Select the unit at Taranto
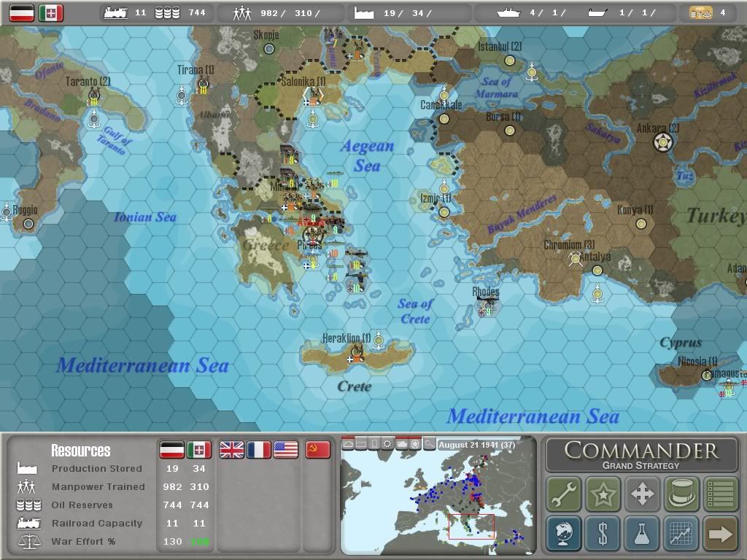Screen dimensions: 747x560 [x=94, y=97]
